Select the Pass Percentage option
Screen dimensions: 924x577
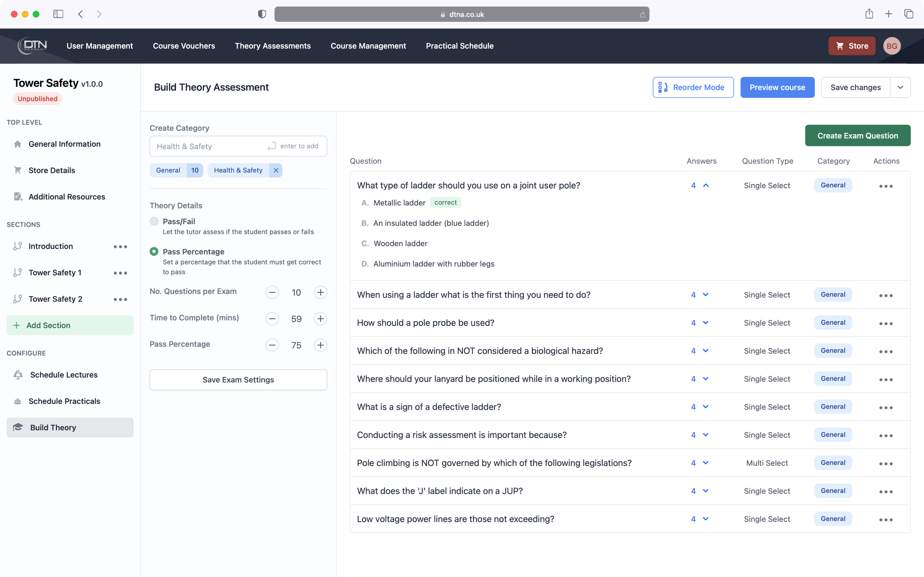point(154,251)
